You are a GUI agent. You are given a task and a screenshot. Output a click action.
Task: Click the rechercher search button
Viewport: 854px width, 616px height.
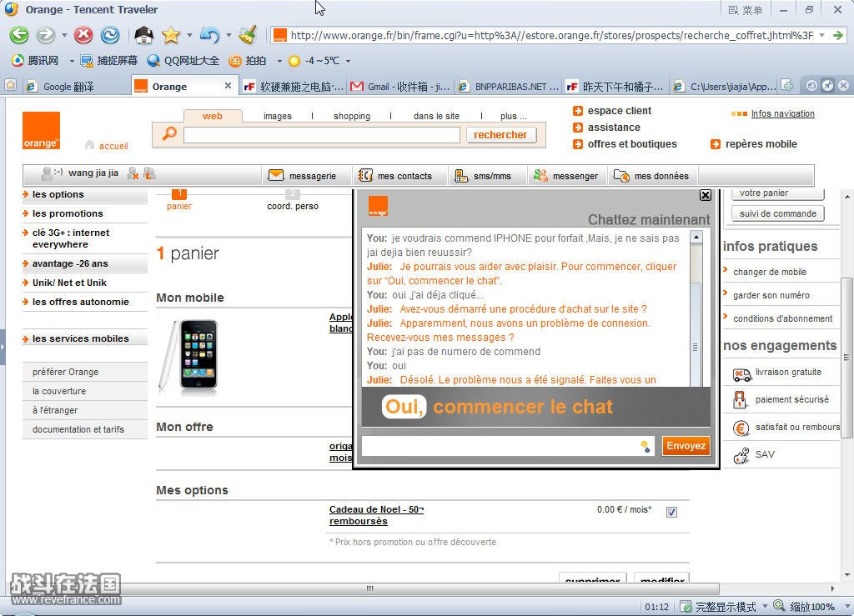(x=500, y=135)
